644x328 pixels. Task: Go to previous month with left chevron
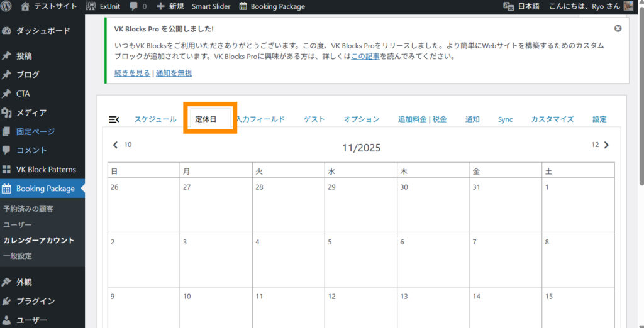[115, 145]
